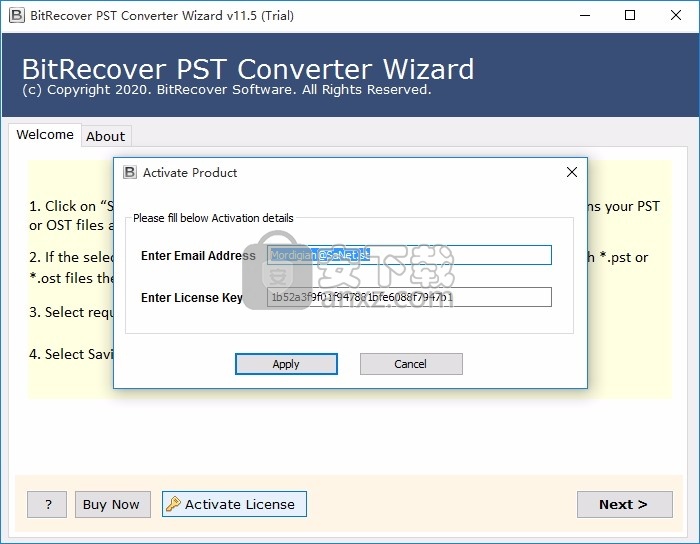Click the 'Activate Product' dialog title
700x544 pixels.
[x=190, y=173]
